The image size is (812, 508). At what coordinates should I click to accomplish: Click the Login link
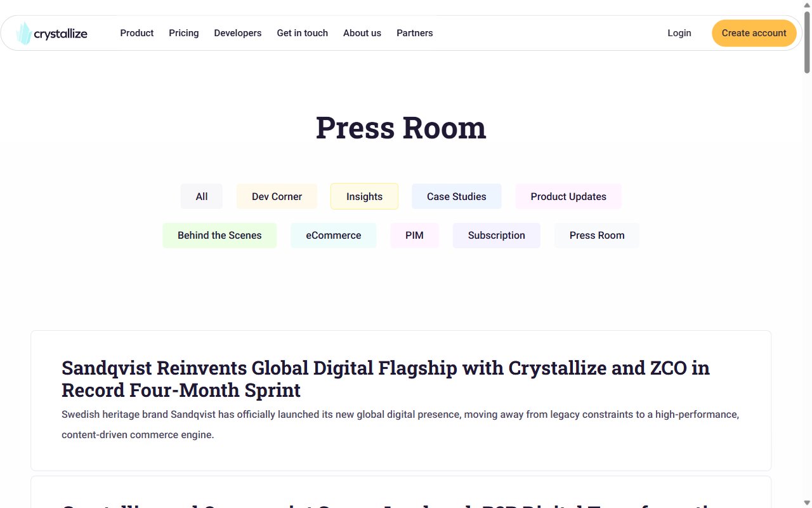coord(679,33)
